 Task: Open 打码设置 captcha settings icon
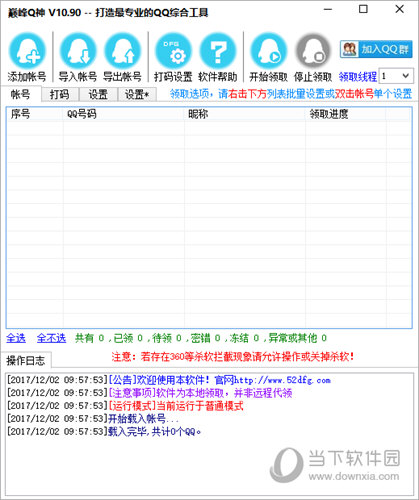click(x=173, y=51)
